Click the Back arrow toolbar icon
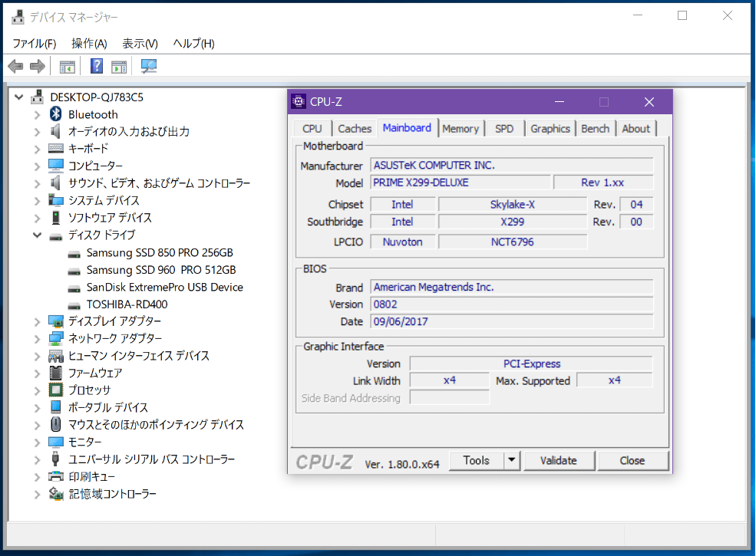This screenshot has width=756, height=556. point(16,66)
